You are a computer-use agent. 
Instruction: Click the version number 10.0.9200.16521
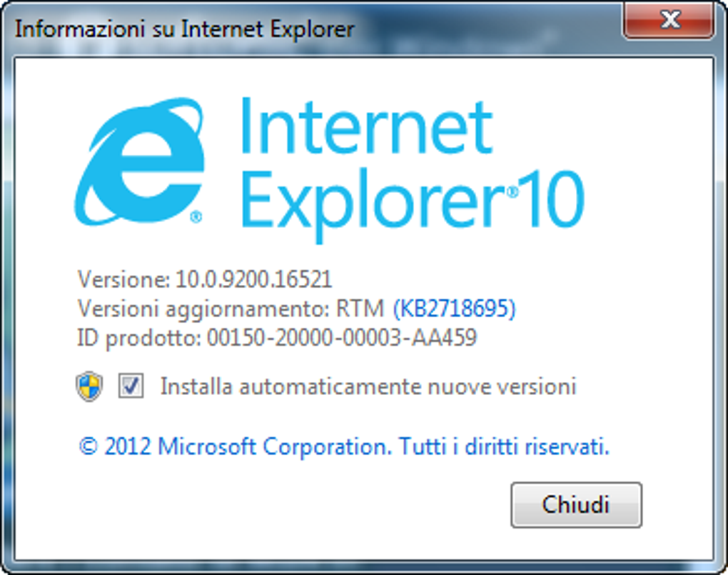[253, 279]
